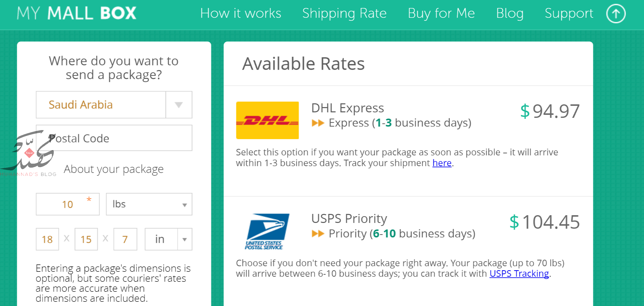The image size is (644, 306).
Task: Open the Buy for Me page
Action: pos(441,13)
